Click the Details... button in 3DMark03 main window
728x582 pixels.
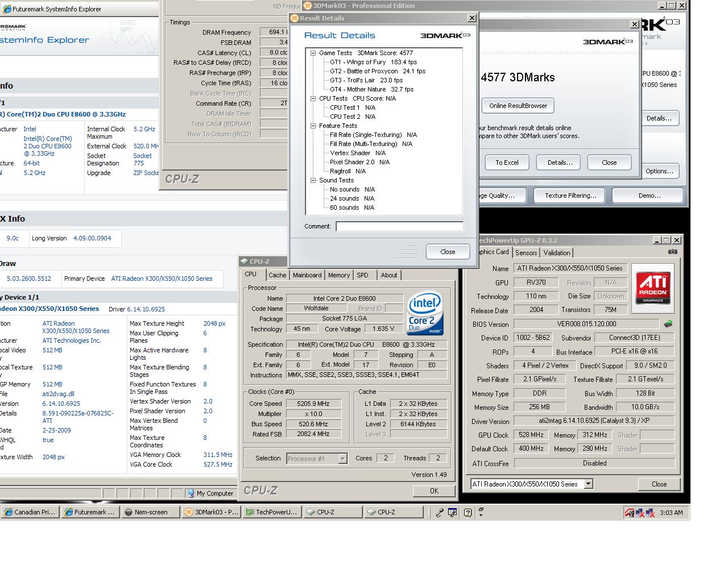[x=659, y=118]
